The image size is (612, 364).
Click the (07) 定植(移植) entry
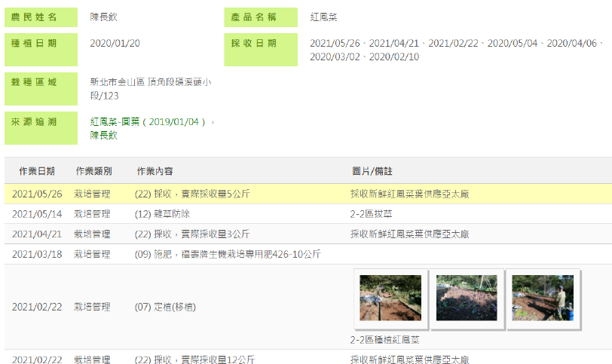point(165,307)
